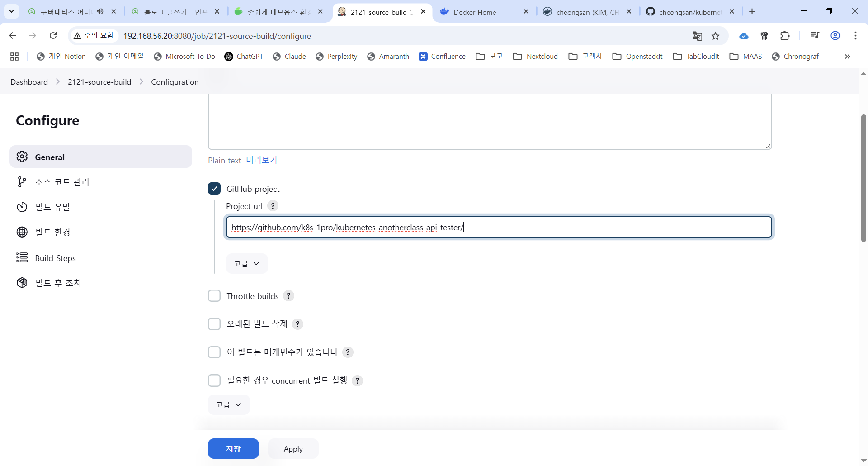The height and width of the screenshot is (466, 868).
Task: Uncheck the GitHub project checkbox
Action: coord(214,188)
